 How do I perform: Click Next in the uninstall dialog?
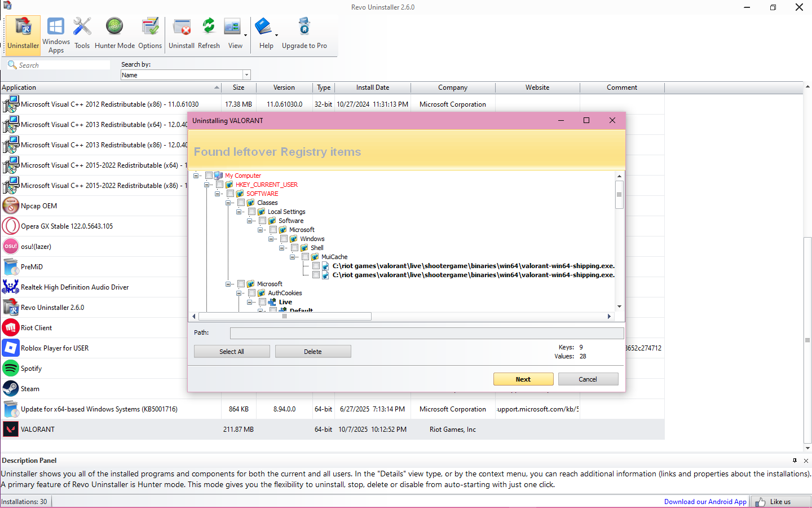523,379
